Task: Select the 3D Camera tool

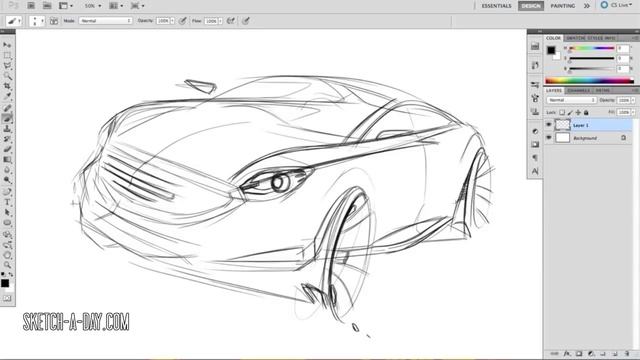Action: tap(7, 245)
